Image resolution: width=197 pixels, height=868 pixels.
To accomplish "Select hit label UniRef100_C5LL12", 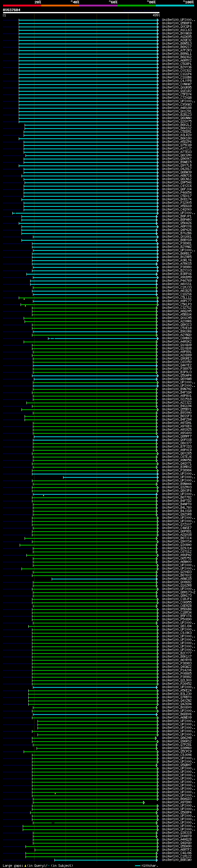I will (x=176, y=297).
